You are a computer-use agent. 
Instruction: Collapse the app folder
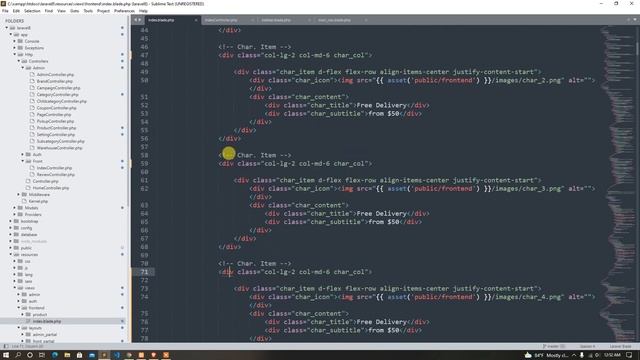click(11, 35)
